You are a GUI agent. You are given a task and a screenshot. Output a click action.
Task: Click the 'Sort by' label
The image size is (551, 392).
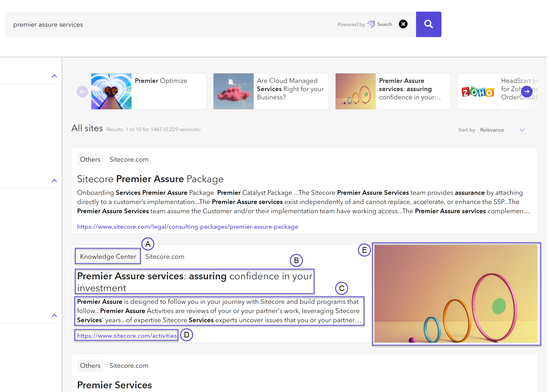[x=466, y=130]
